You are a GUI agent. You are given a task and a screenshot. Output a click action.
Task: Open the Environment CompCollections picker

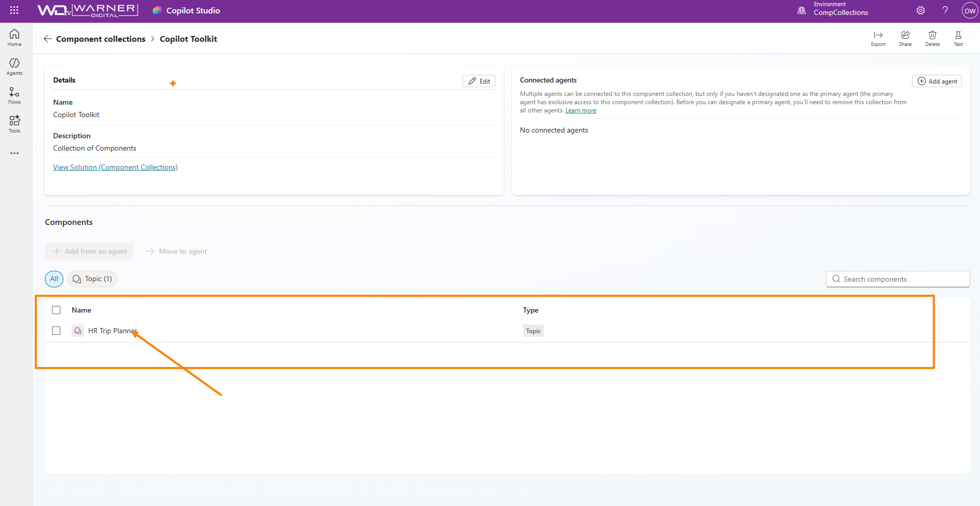tap(834, 10)
